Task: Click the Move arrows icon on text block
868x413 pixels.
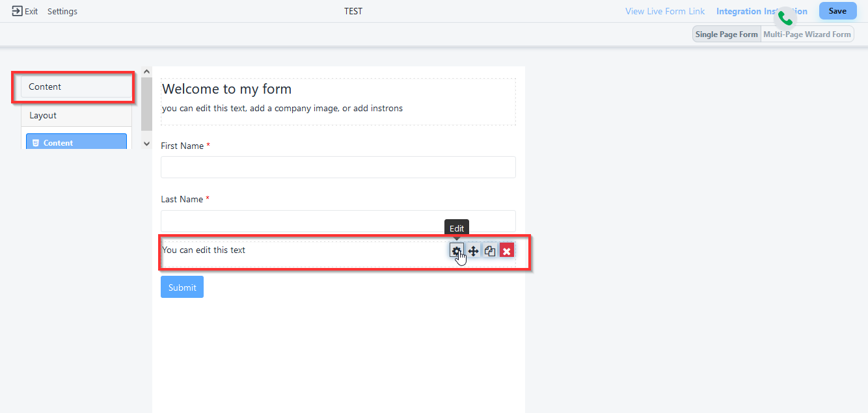Action: pyautogui.click(x=473, y=251)
